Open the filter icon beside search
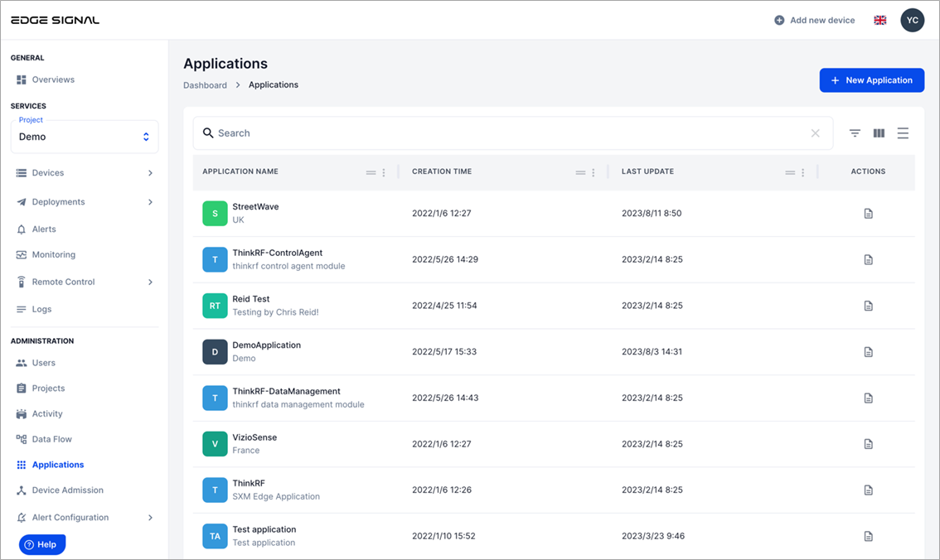 (855, 133)
